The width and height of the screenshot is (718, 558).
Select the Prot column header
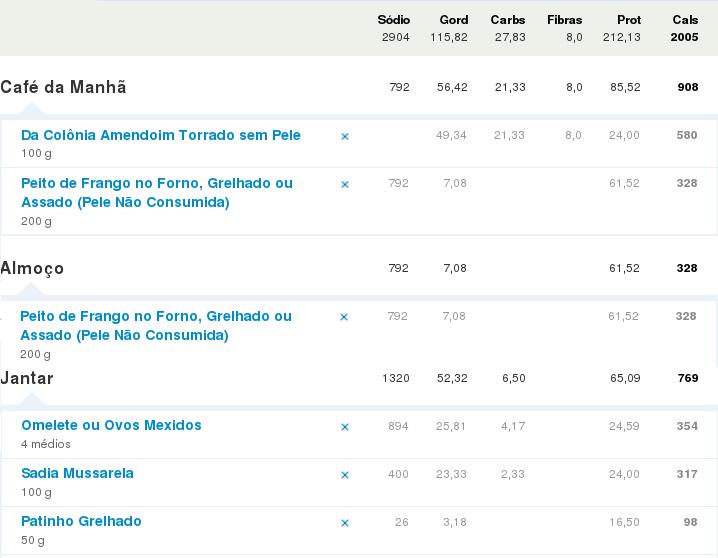[629, 20]
